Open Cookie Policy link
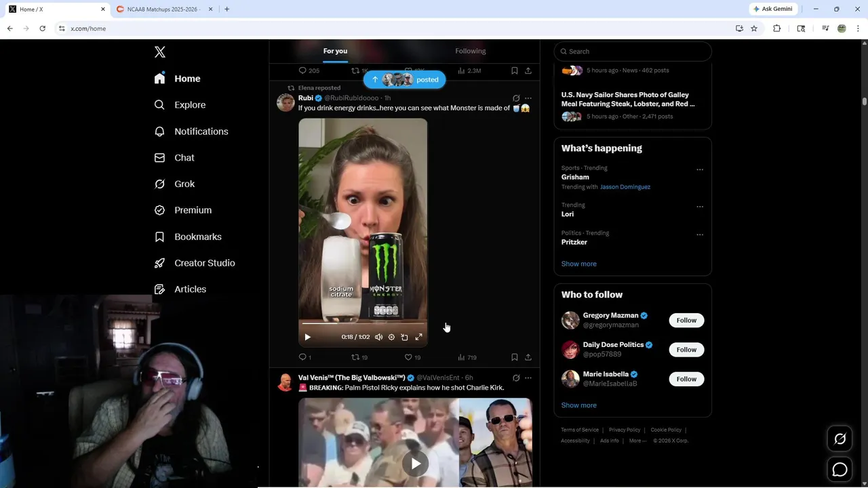 [x=666, y=430]
